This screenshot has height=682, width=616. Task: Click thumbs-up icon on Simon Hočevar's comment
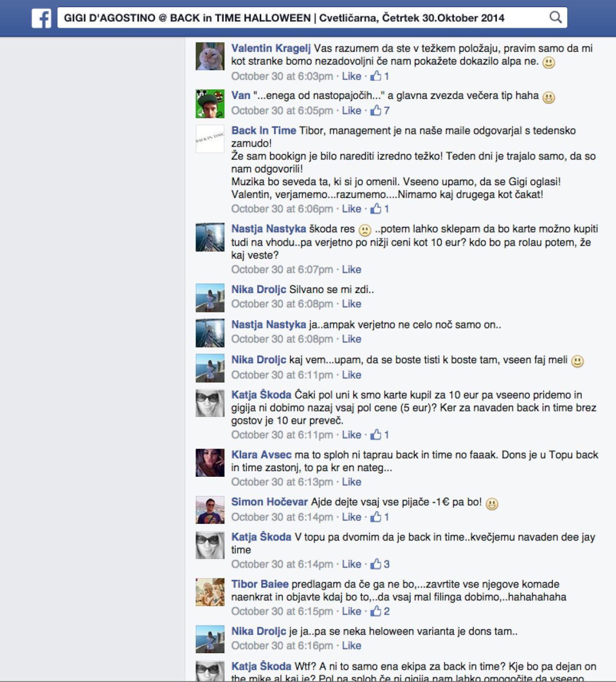point(376,517)
